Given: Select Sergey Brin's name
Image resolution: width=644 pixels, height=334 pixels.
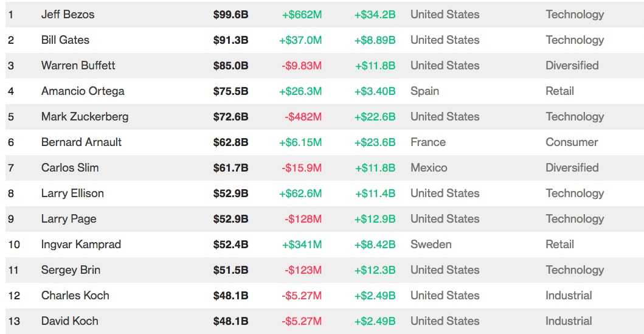Looking at the screenshot, I should tap(71, 270).
